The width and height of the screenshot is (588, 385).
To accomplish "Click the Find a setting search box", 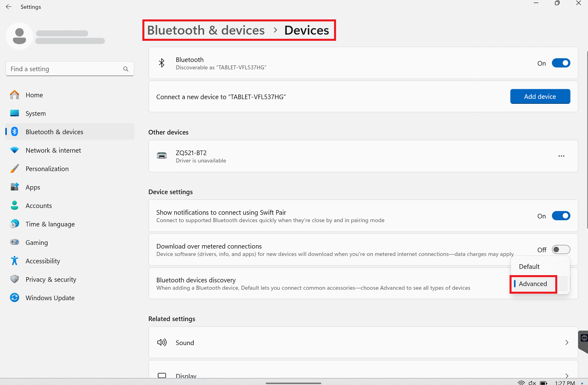I will tap(70, 69).
